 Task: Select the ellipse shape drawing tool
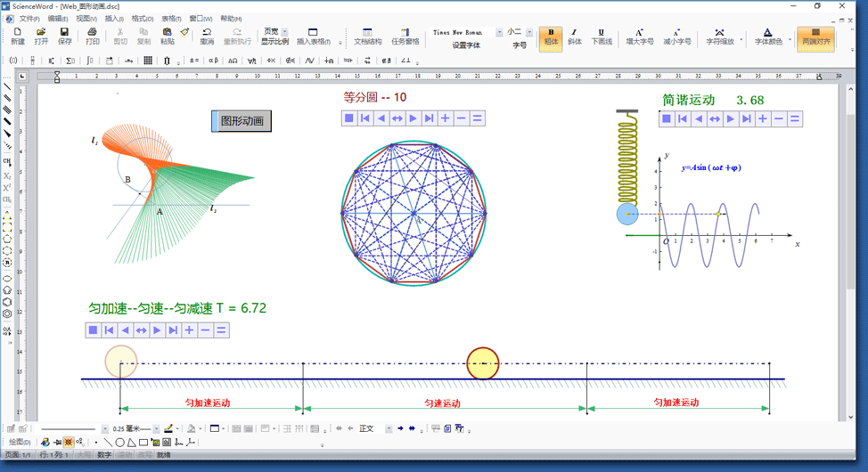click(119, 442)
